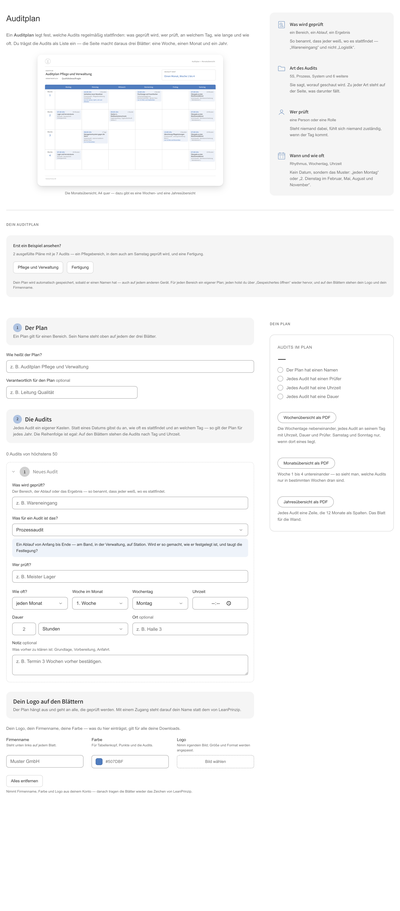Select the 'Jedes Audit hat einen Prüfer' indicator
The image size is (400, 911).
280,378
